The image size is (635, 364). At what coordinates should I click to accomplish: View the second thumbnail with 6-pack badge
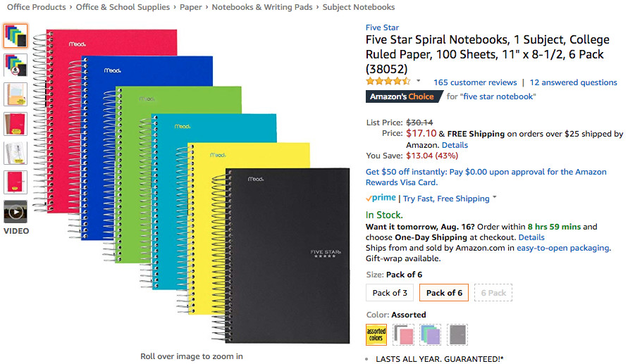click(x=16, y=65)
